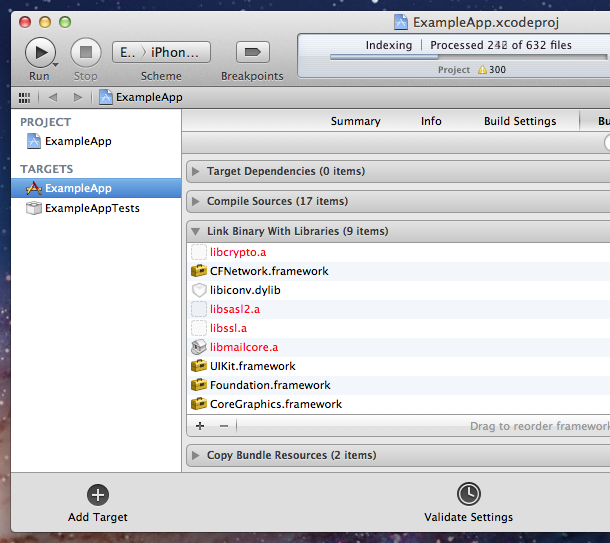
Task: Add a library with the plus button
Action: [x=200, y=426]
